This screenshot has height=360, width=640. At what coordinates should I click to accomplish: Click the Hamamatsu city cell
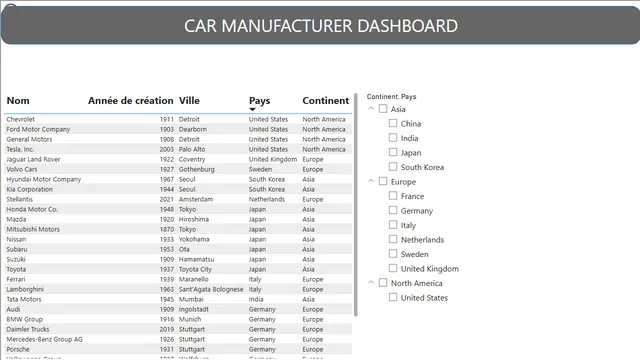pyautogui.click(x=196, y=259)
